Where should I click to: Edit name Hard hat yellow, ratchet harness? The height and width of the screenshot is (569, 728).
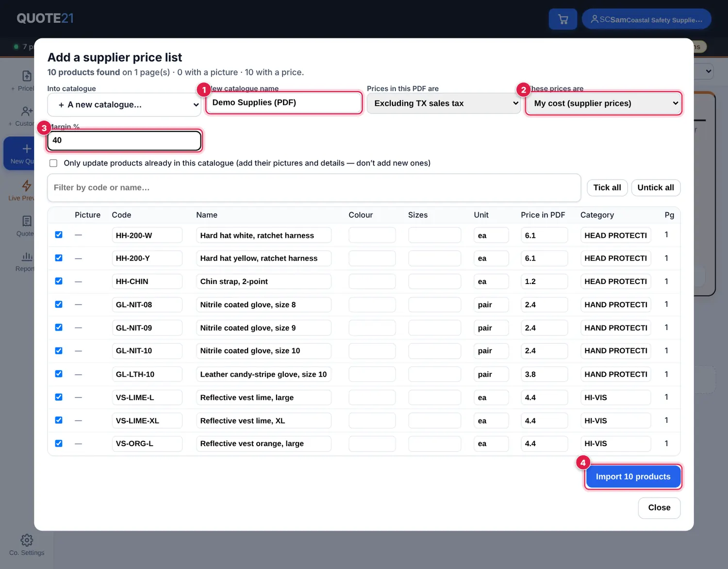click(264, 258)
